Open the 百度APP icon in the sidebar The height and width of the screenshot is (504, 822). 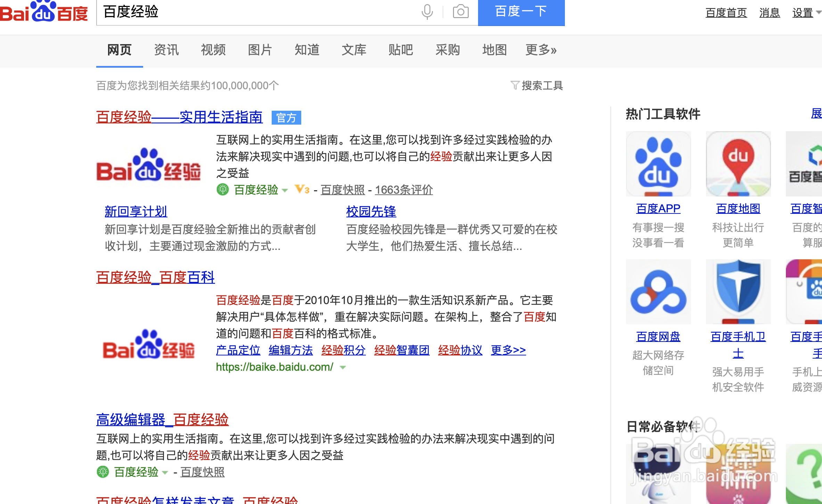(658, 163)
